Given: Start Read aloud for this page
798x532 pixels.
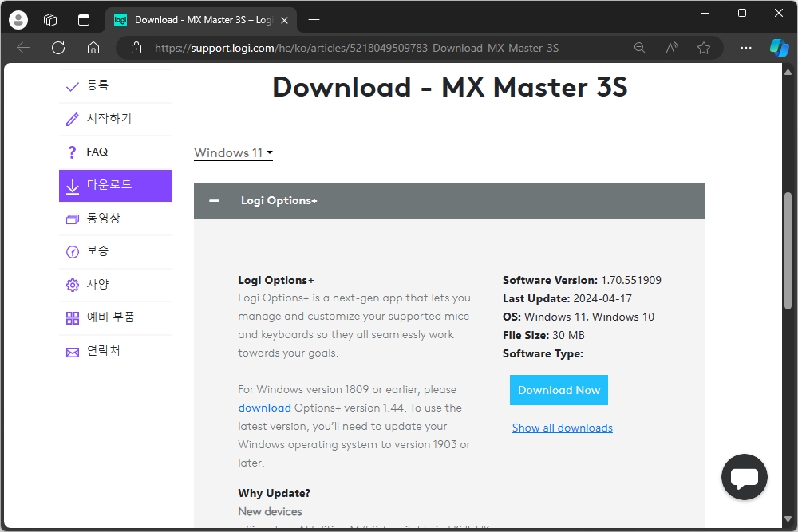Looking at the screenshot, I should (672, 48).
